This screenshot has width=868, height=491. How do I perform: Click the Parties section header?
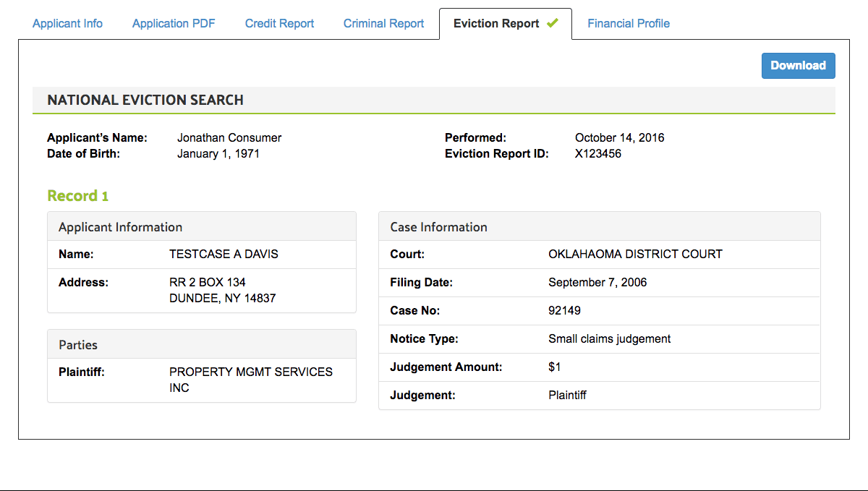[x=77, y=345]
